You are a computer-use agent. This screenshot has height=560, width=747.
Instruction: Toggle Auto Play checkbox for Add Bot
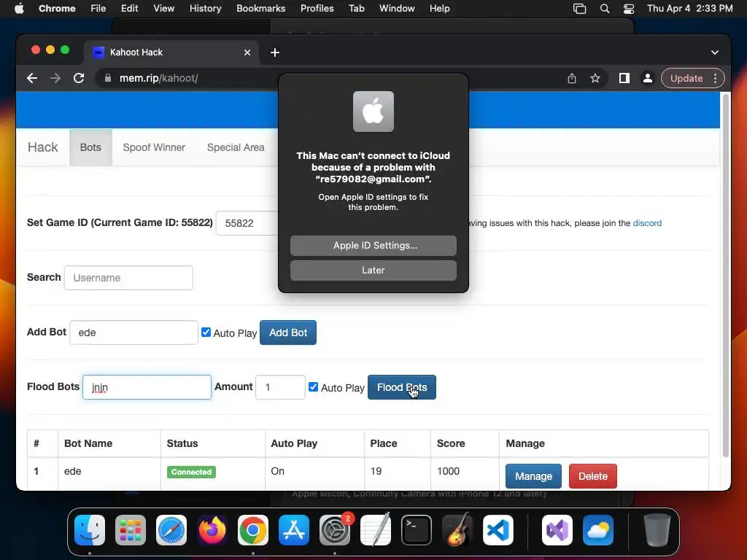click(206, 332)
